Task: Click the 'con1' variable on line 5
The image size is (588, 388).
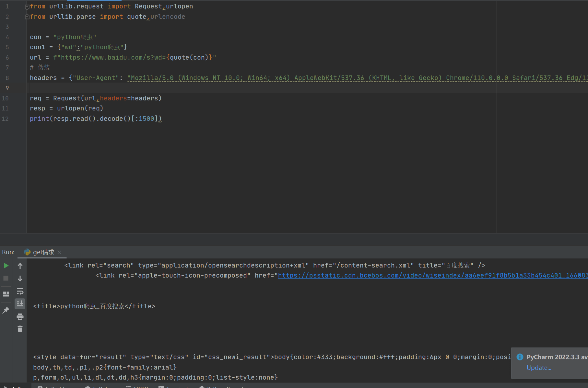Action: tap(38, 47)
